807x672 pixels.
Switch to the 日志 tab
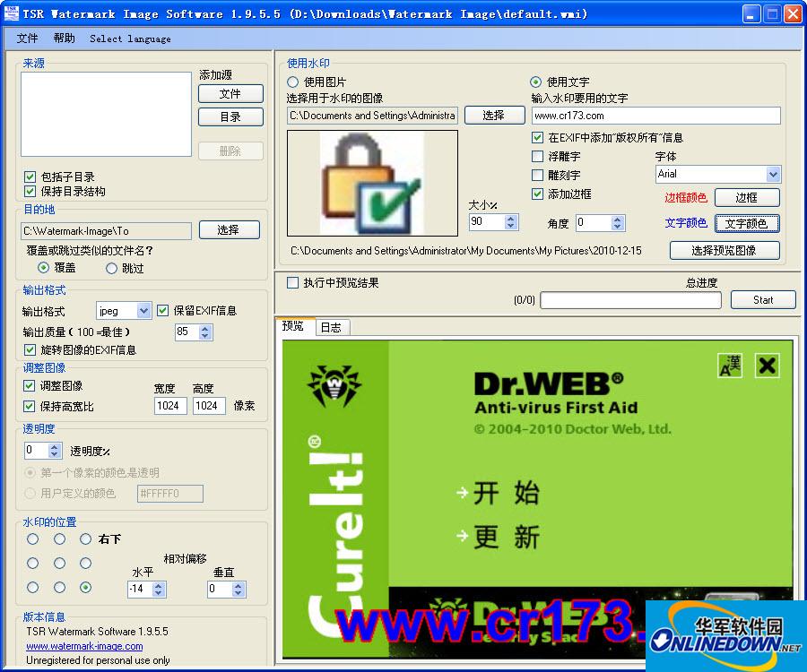click(331, 328)
